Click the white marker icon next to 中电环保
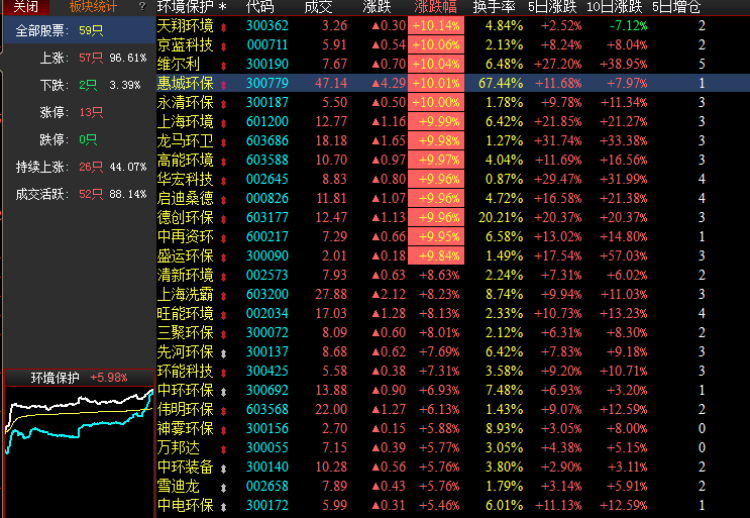Image resolution: width=750 pixels, height=518 pixels. 222,506
